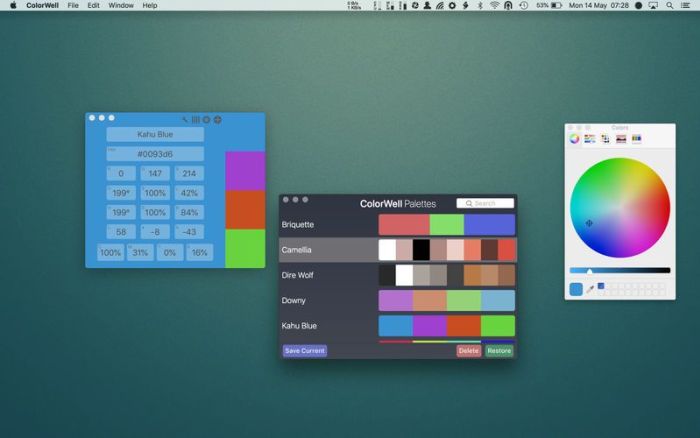Click the Lab field showing 58

pos(121,232)
